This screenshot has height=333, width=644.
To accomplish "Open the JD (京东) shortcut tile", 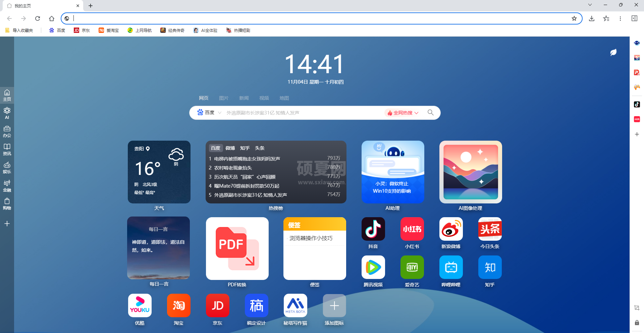I will pos(217,305).
